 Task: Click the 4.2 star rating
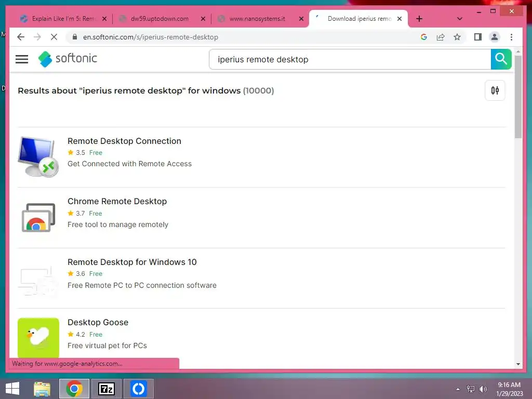point(76,335)
